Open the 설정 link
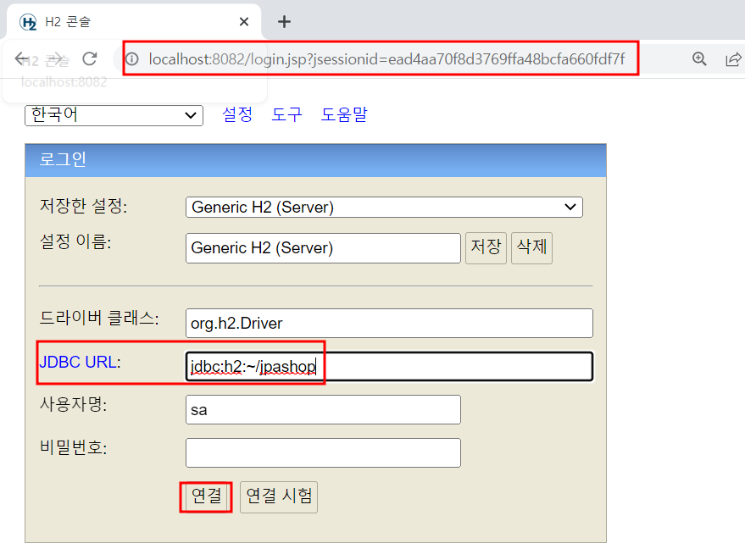745x560 pixels. [x=237, y=114]
